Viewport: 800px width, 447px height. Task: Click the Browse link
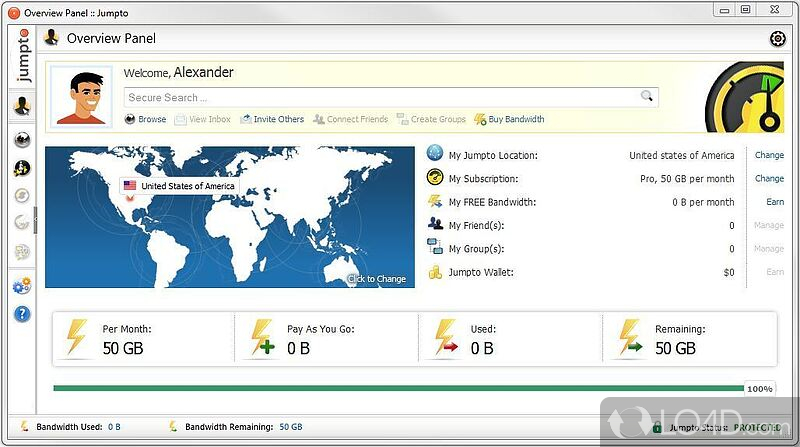point(145,119)
